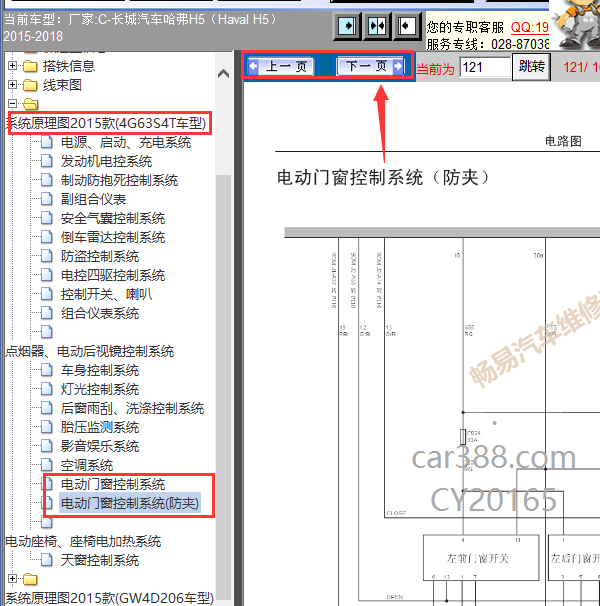Click the page icon beside 天窗控制系统
Screen dimensions: 600x606
point(47,560)
